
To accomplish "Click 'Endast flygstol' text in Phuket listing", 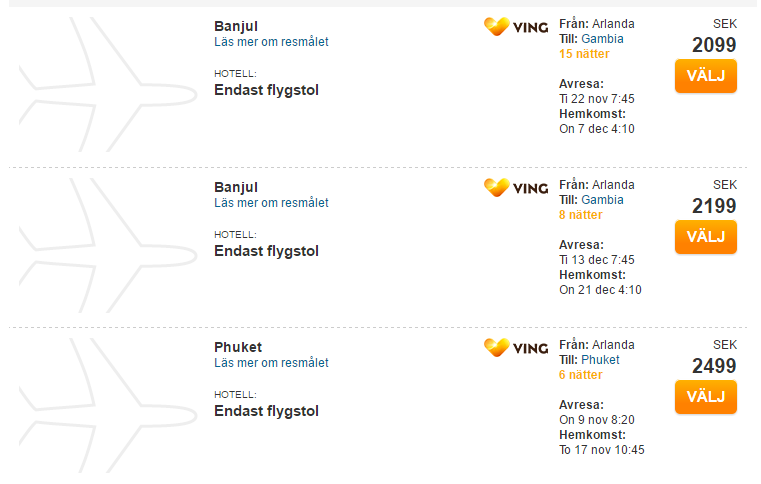I will [x=266, y=411].
